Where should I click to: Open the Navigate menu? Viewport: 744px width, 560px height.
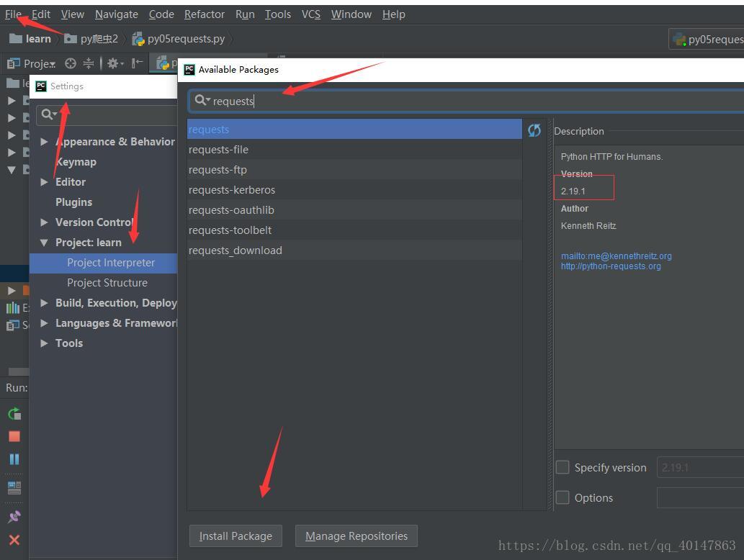(116, 14)
